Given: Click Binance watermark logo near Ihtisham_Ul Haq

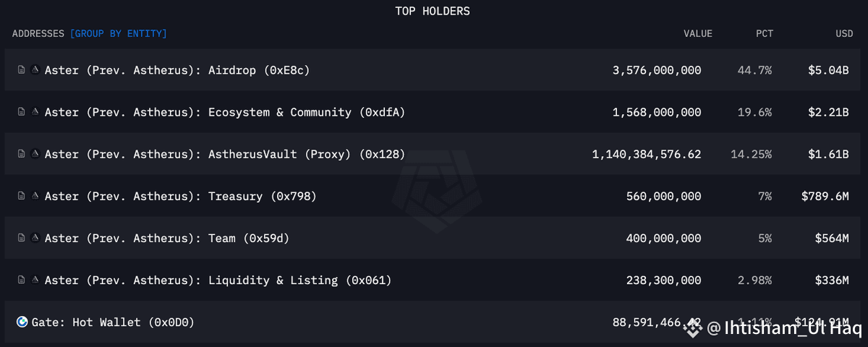Looking at the screenshot, I should 693,328.
